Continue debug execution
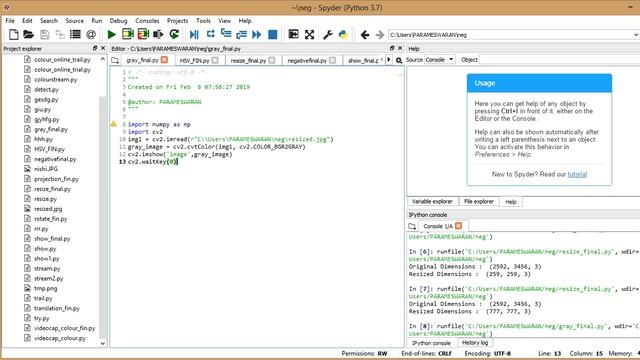 [257, 35]
